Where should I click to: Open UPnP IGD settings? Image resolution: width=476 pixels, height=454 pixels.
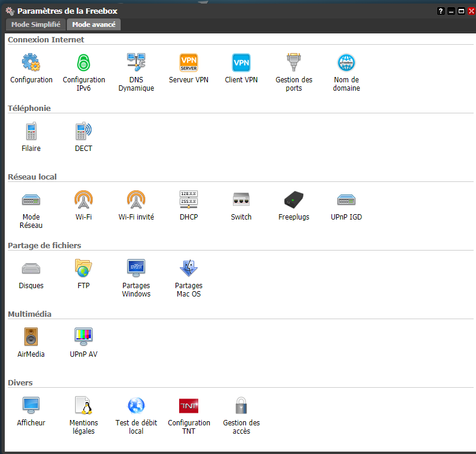346,200
